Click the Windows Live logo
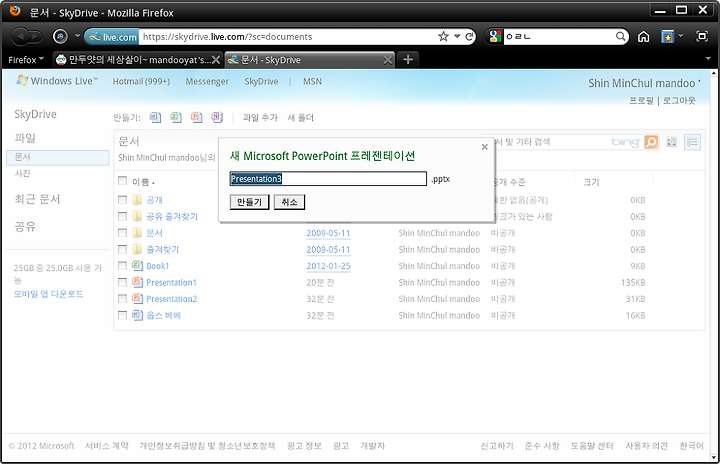The image size is (720, 464). point(57,81)
